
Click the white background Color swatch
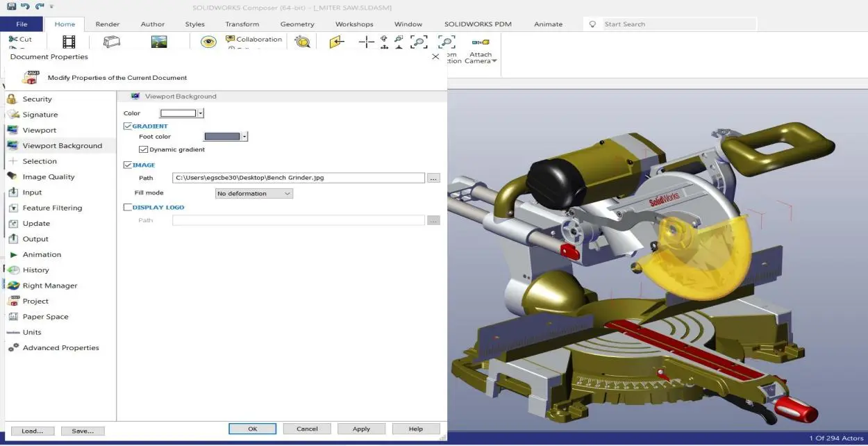click(178, 113)
